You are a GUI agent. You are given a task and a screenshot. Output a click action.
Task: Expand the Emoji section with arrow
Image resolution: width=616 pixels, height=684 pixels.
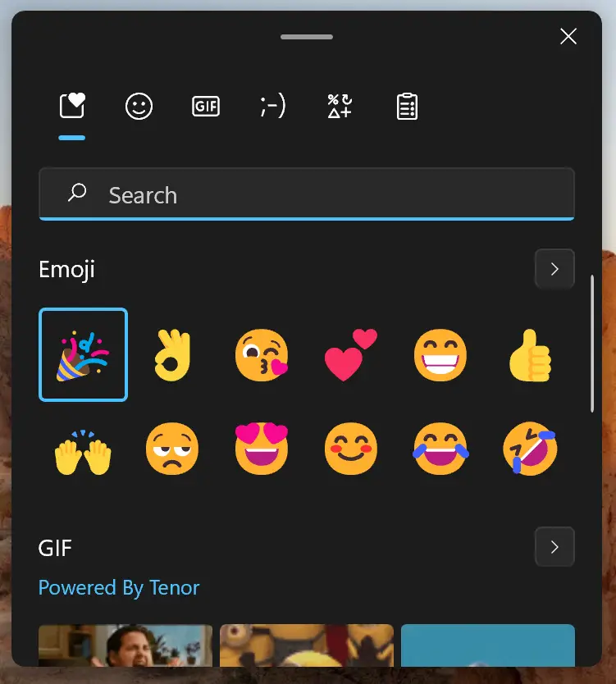[x=554, y=269]
